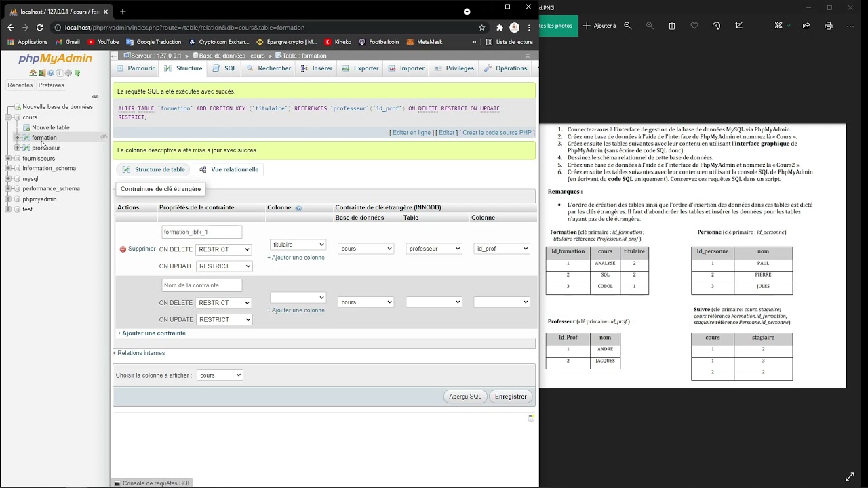Collapse the cours database tree node
This screenshot has height=488, width=868.
click(8, 117)
